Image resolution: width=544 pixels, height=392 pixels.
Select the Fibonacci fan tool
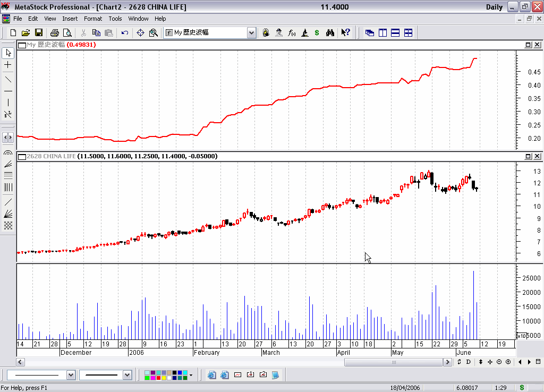pos(8,164)
